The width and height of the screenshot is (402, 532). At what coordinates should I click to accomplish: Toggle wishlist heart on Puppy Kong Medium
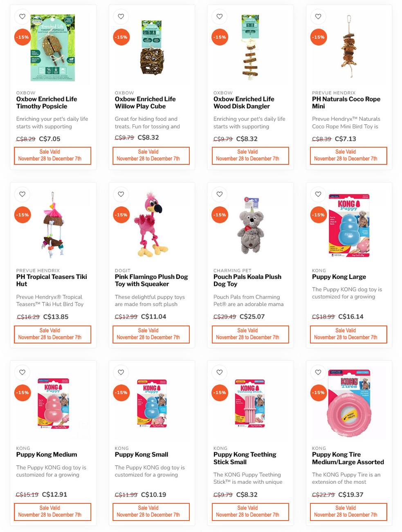(x=22, y=372)
